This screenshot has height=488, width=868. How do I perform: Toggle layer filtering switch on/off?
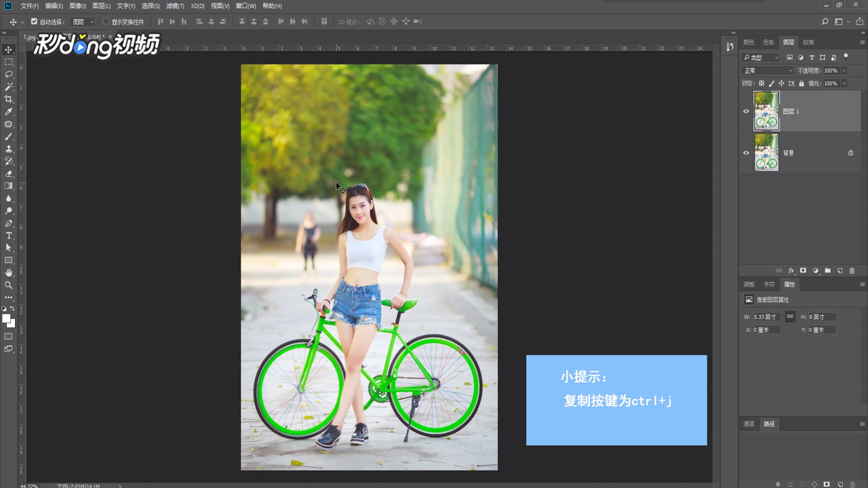click(846, 57)
